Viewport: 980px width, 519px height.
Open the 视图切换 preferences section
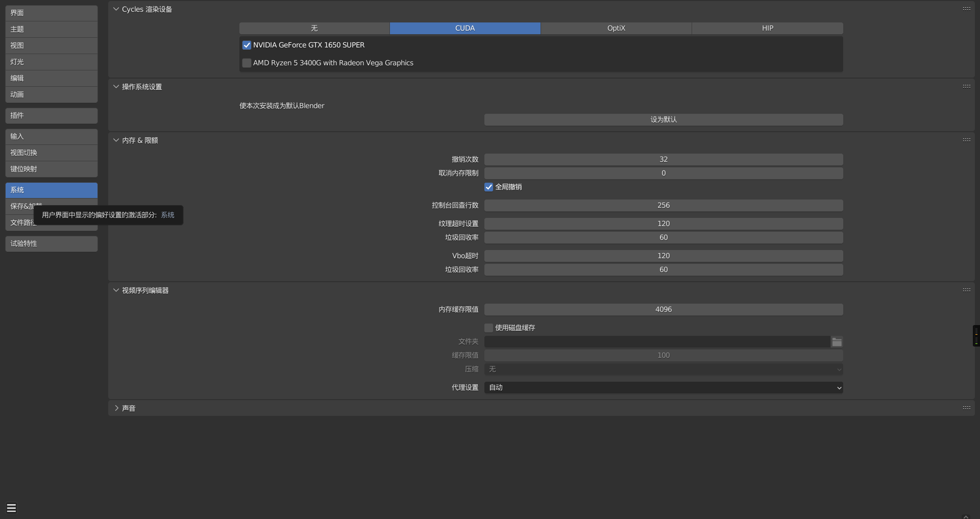(52, 153)
